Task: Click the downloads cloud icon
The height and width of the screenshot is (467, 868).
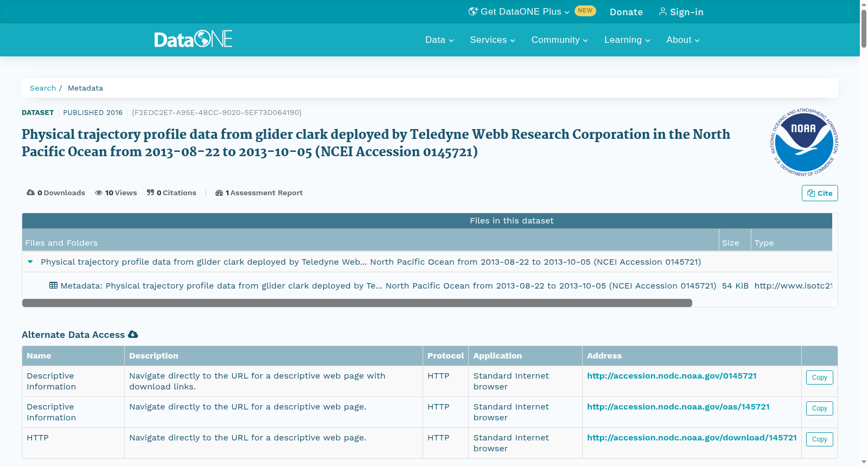Action: [30, 193]
